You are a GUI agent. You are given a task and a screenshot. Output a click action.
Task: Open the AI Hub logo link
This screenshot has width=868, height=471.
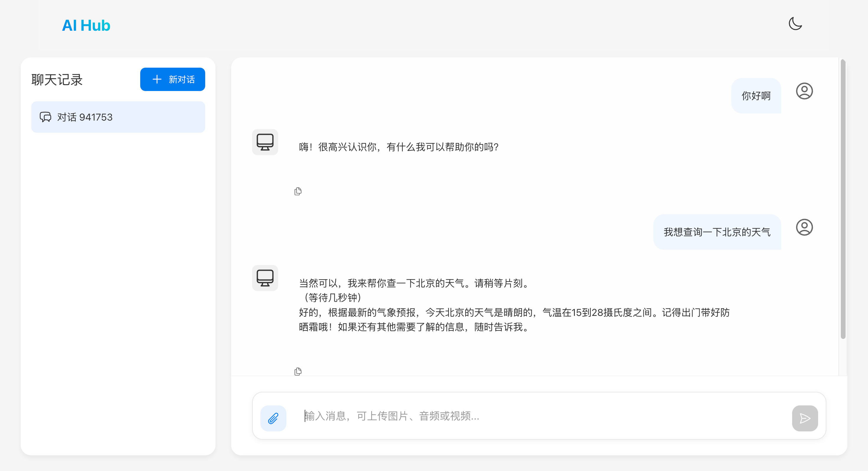point(86,25)
